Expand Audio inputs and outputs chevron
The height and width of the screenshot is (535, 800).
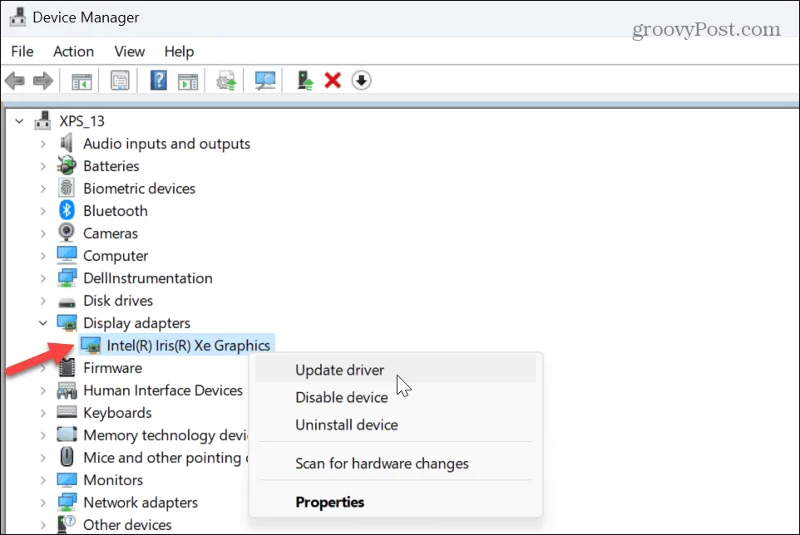(43, 144)
